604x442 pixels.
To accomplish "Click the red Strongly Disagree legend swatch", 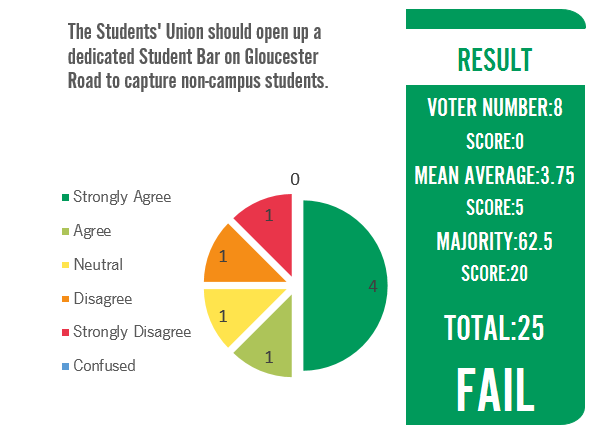I will coord(66,333).
